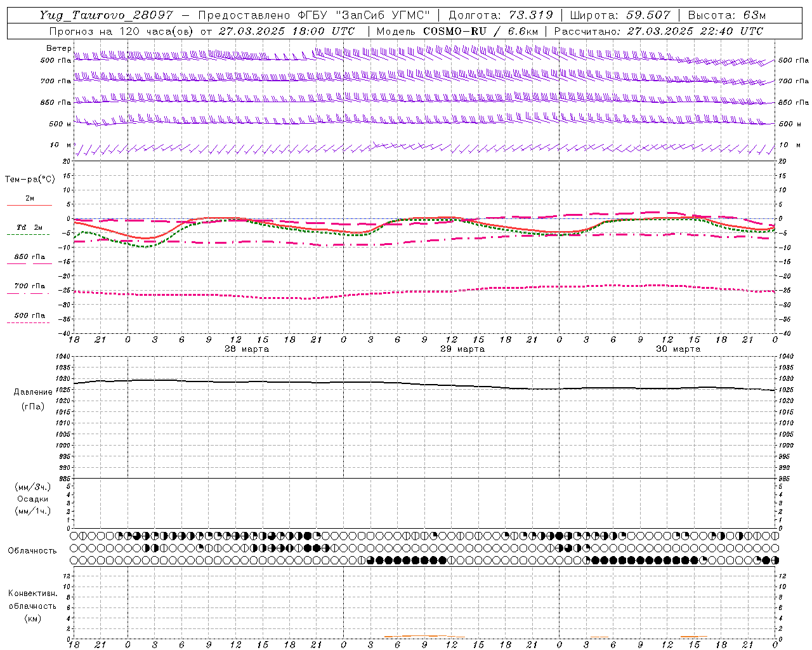Click the Рассчитано 27.03.2025 22:40 UTC timestamp
Viewport: 812px width, 650px height.
[658, 31]
